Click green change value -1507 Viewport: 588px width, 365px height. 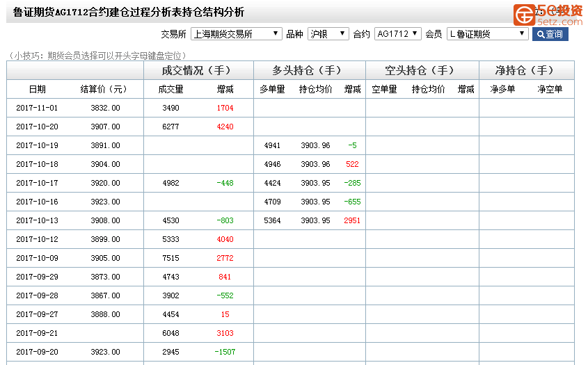(225, 352)
